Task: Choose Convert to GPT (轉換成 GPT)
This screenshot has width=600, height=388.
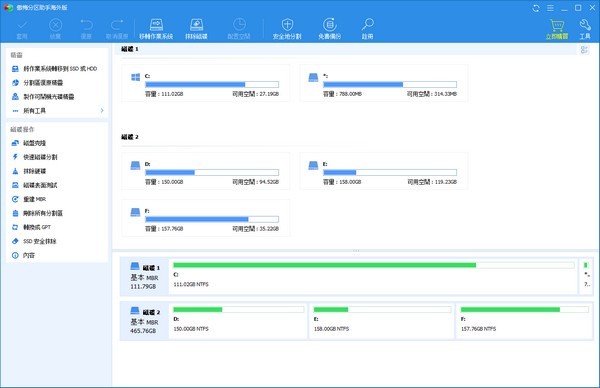Action: tap(31, 227)
